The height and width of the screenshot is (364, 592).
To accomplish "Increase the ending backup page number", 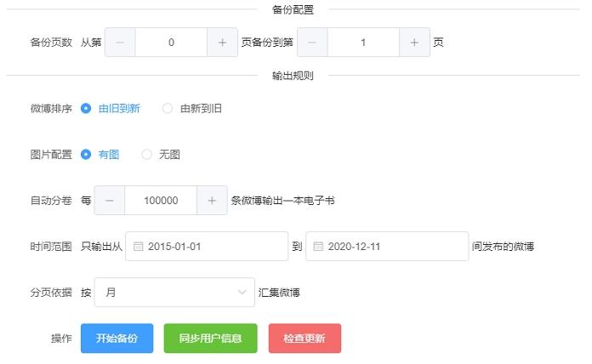I will tap(414, 43).
